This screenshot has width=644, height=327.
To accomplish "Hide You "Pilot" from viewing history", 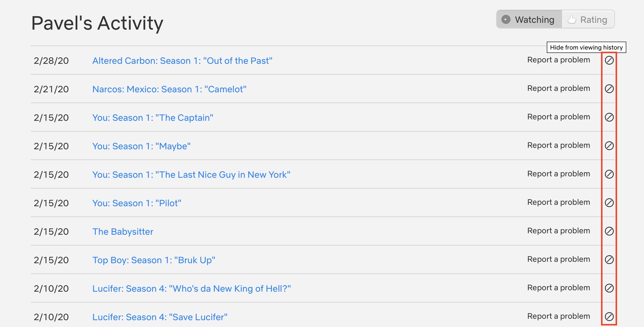I will coord(609,203).
